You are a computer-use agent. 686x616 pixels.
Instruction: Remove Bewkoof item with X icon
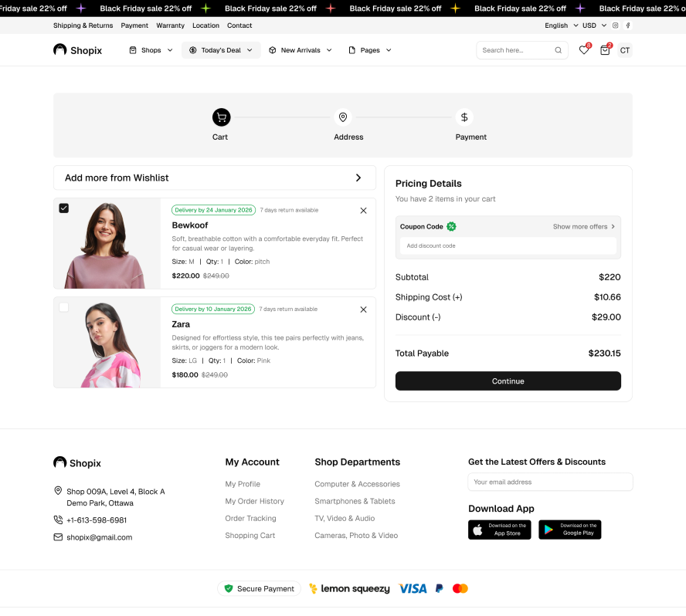click(363, 210)
